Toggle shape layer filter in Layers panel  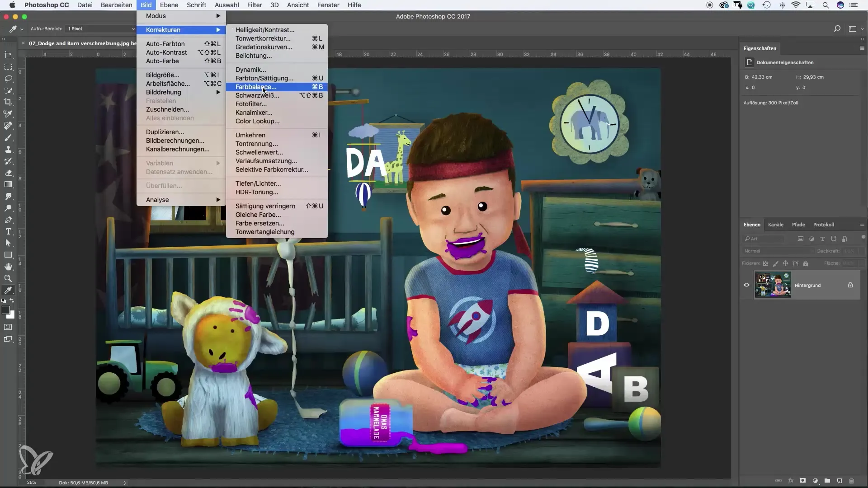click(x=833, y=239)
